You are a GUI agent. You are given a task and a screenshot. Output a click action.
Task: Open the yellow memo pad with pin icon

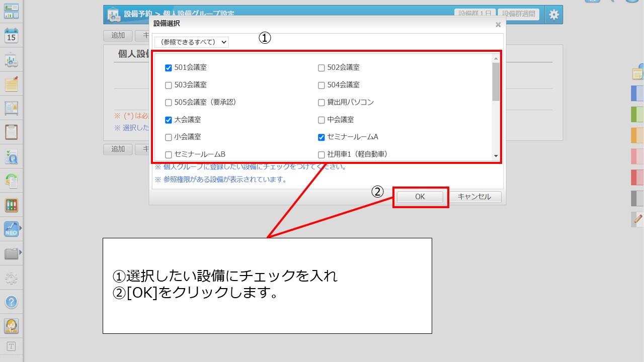coord(11,84)
